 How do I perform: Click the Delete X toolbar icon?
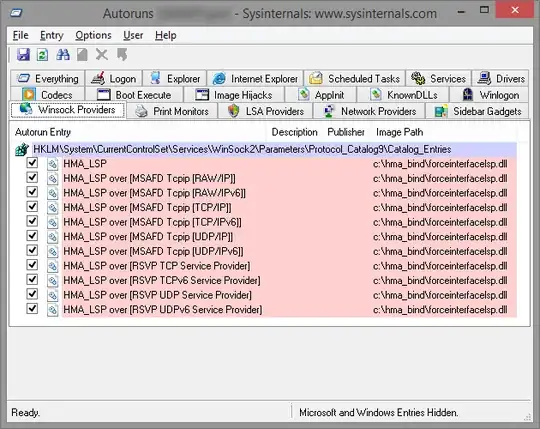[102, 55]
